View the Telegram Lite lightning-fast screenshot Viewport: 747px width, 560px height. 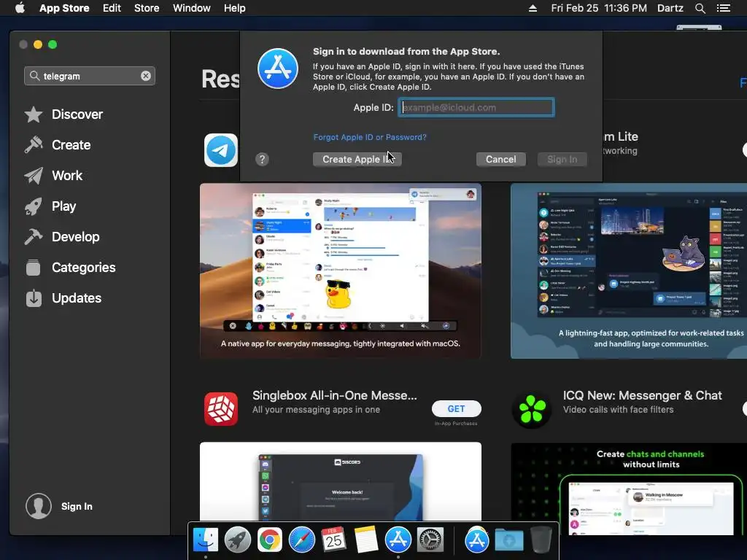629,271
